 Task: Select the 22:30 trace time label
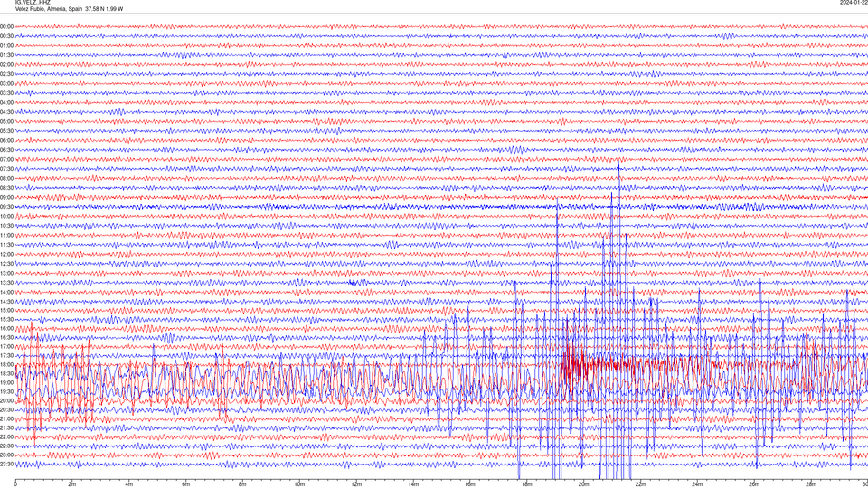point(6,446)
